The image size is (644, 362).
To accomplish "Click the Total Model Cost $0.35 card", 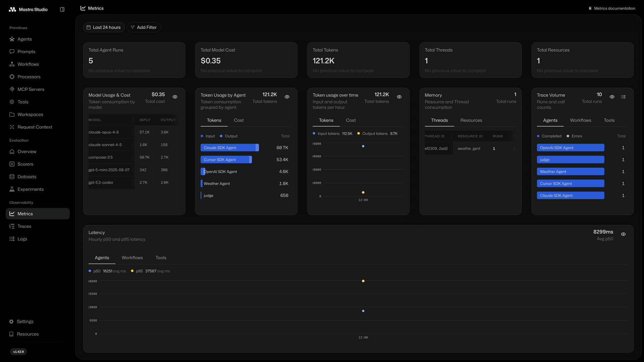I will click(x=246, y=60).
